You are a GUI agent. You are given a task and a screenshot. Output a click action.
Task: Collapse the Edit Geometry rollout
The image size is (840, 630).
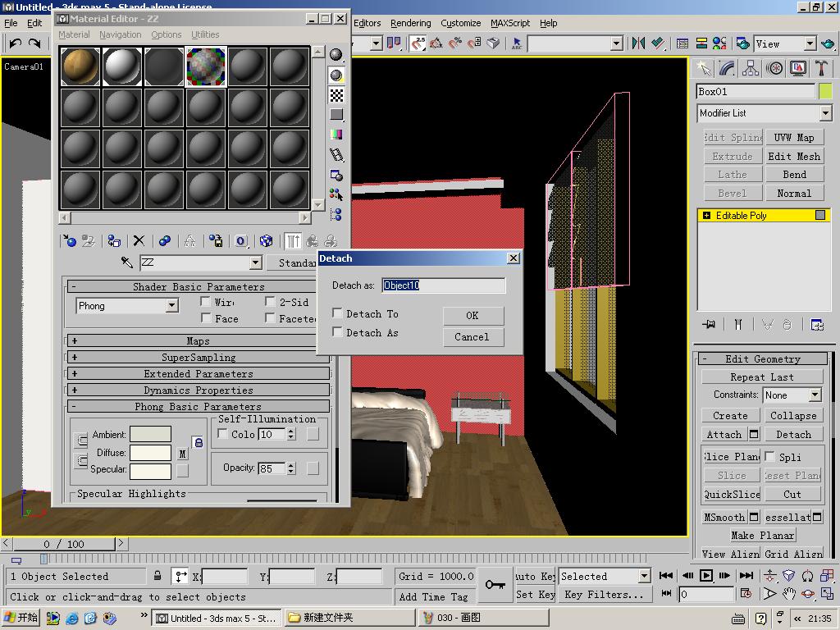763,359
